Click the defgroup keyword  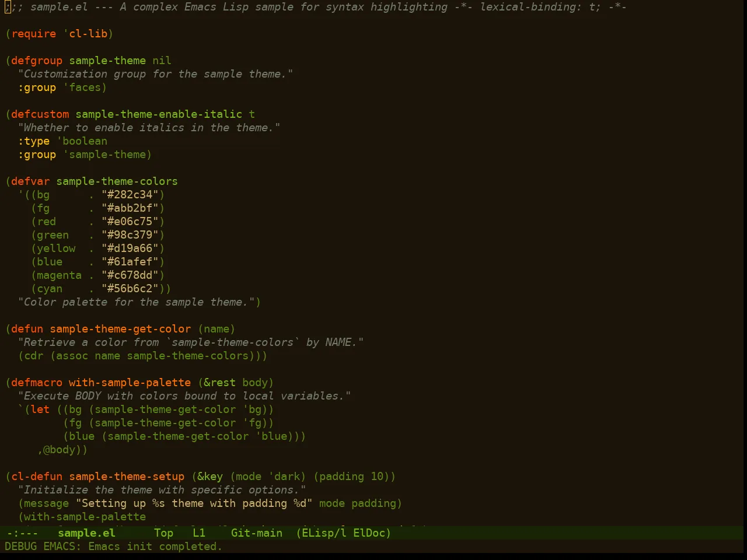click(x=37, y=61)
